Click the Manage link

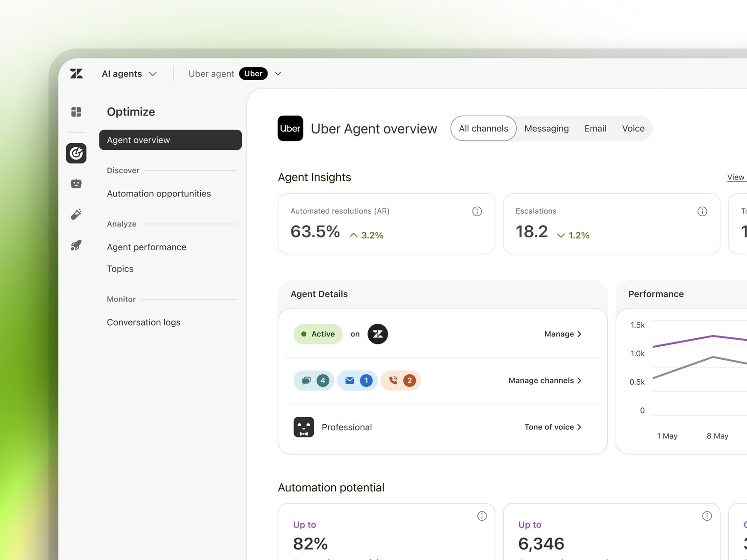pyautogui.click(x=563, y=334)
